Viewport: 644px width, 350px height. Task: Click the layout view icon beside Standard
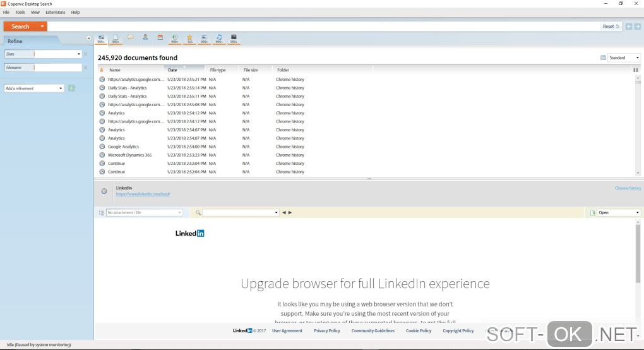(x=603, y=58)
